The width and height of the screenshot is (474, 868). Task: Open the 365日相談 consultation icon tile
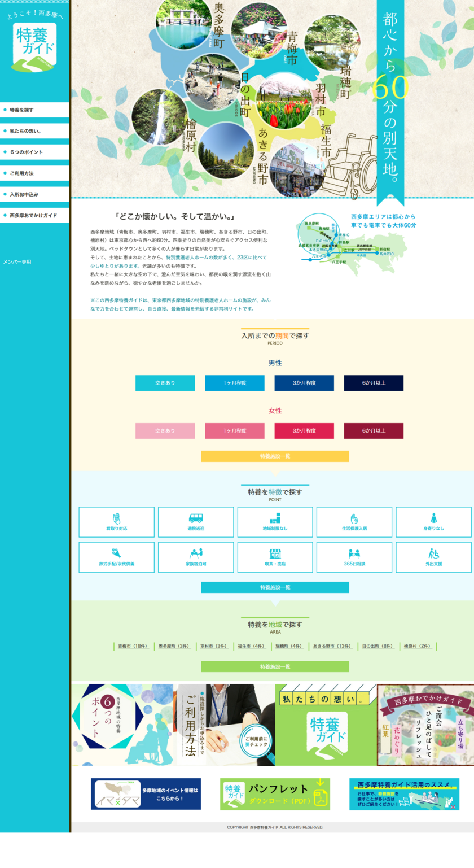[354, 557]
